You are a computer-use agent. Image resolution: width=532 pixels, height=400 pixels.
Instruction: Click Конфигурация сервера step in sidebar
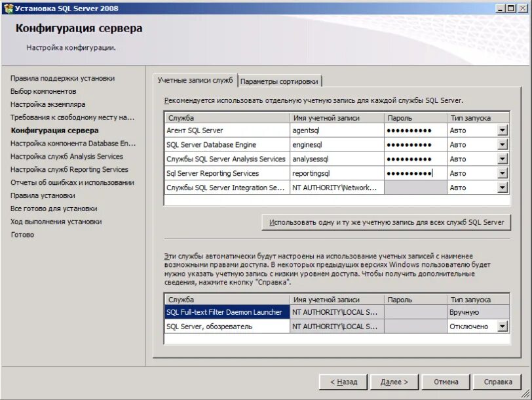[54, 130]
